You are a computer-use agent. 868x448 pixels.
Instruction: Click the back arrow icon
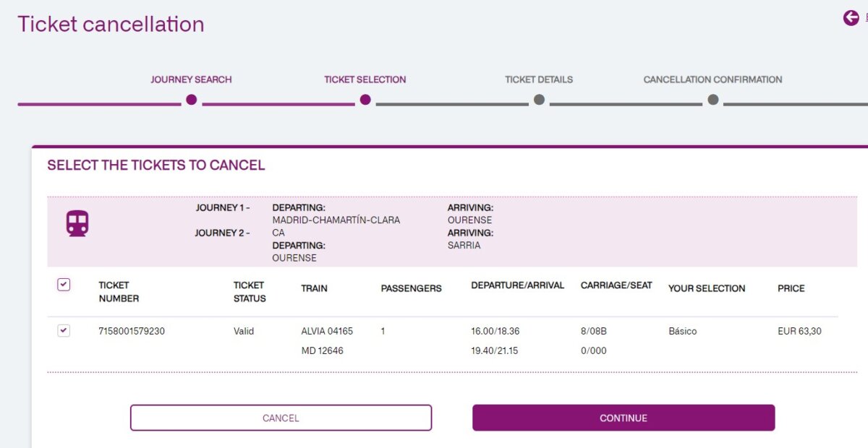click(851, 18)
